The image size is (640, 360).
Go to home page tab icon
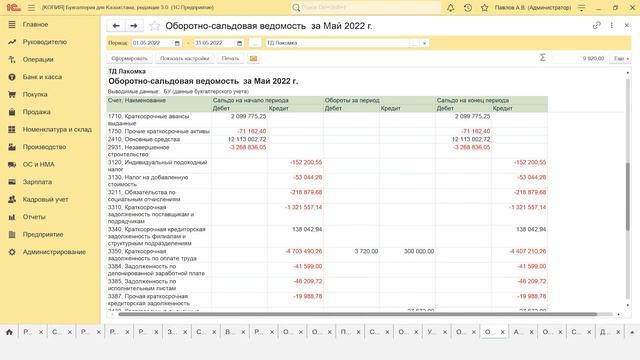tap(9, 332)
